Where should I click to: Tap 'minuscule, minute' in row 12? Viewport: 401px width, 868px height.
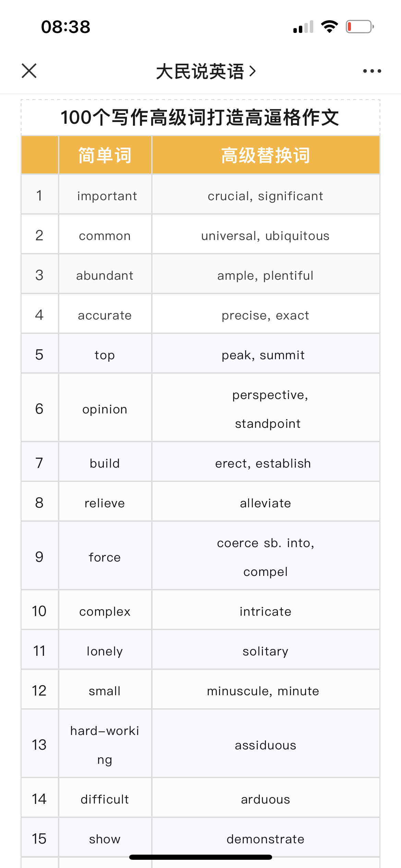(263, 691)
